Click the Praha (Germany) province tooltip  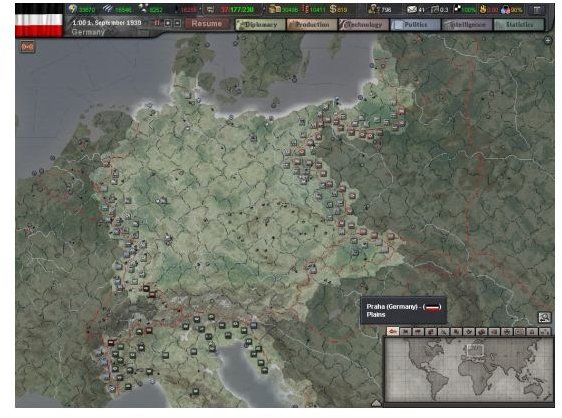[x=404, y=310]
